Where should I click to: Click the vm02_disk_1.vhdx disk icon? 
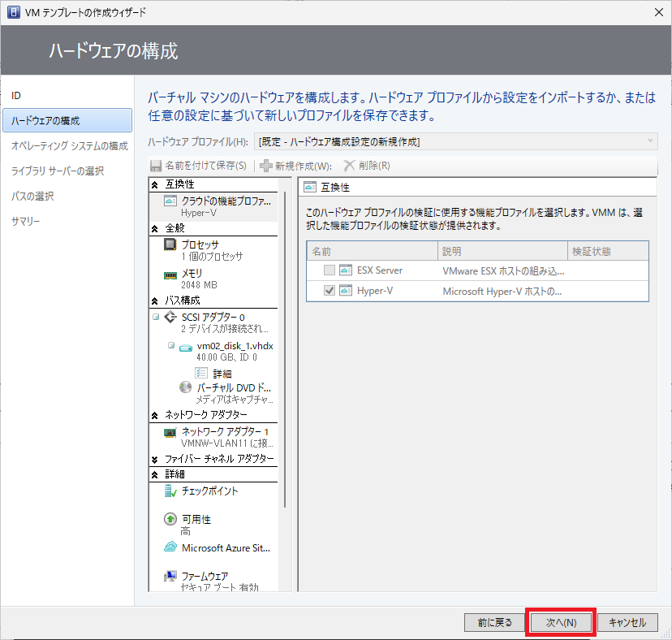[186, 348]
